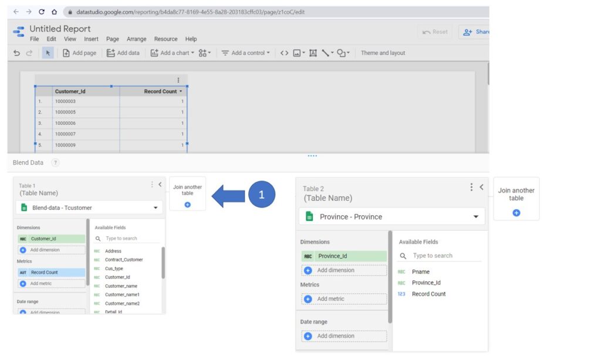
Task: Select the Address field in Table 1
Action: pyautogui.click(x=113, y=251)
